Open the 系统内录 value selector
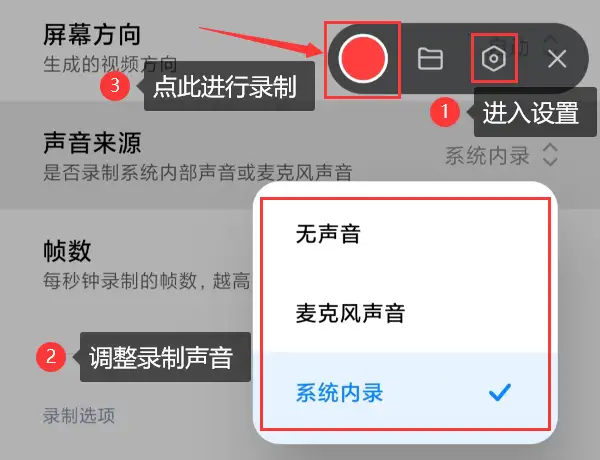600x460 pixels. [x=487, y=156]
